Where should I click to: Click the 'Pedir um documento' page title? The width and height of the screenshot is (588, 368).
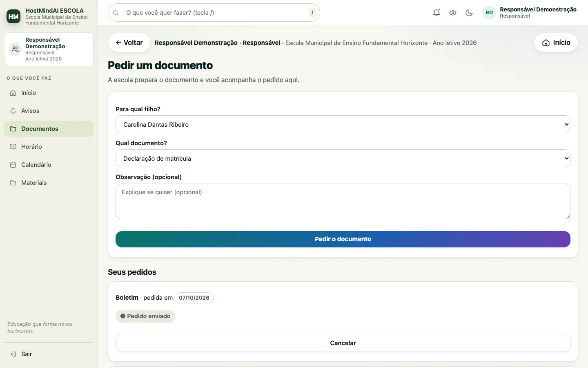[160, 65]
